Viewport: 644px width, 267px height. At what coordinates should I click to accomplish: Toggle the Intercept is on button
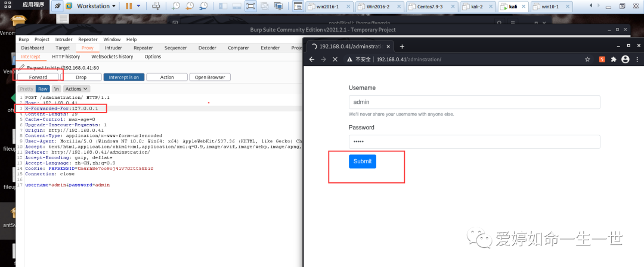coord(123,77)
